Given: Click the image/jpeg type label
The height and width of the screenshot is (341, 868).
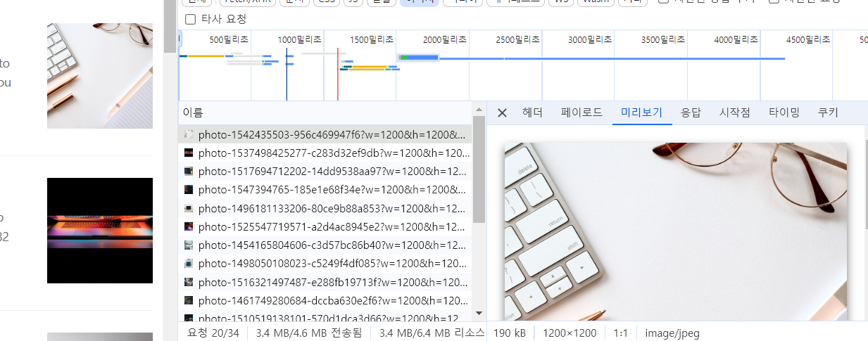Looking at the screenshot, I should tap(672, 333).
